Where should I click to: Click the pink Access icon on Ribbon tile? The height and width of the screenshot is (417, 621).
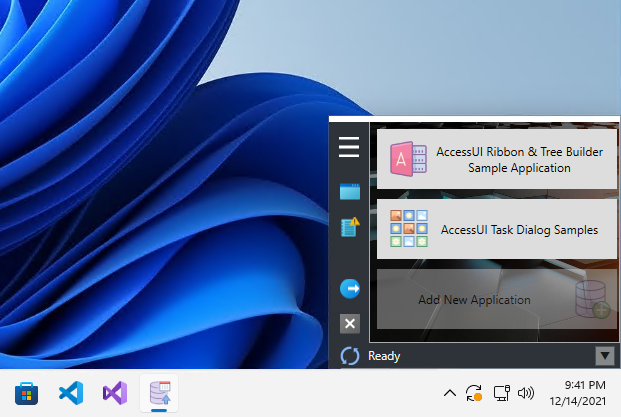click(x=408, y=159)
